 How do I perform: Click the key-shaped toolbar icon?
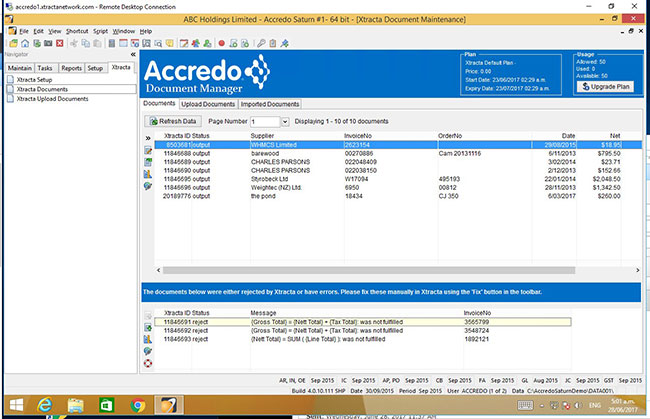click(261, 43)
